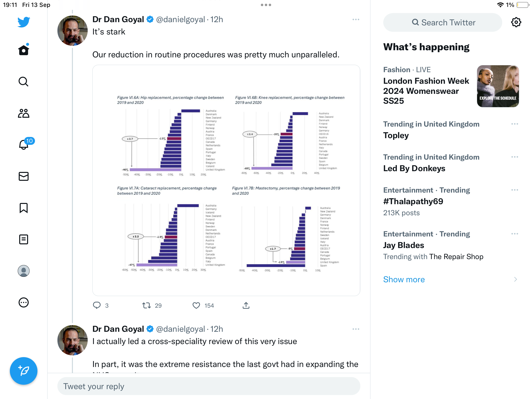This screenshot has height=399, width=532.
Task: Open Messages envelope icon
Action: [x=24, y=176]
